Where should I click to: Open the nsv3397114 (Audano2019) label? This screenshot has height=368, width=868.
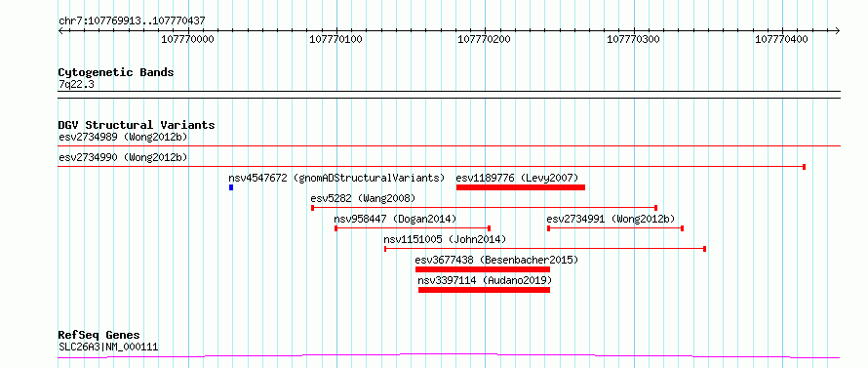tap(485, 280)
